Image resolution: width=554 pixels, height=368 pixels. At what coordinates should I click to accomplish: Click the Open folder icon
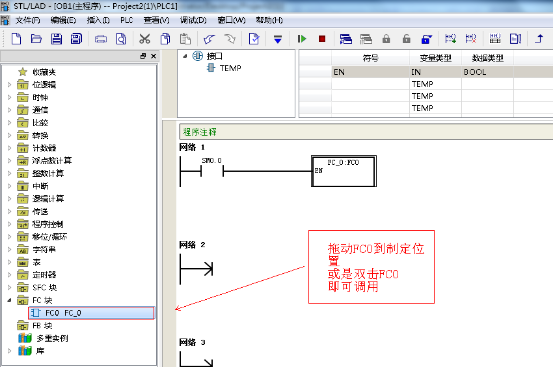coord(36,39)
